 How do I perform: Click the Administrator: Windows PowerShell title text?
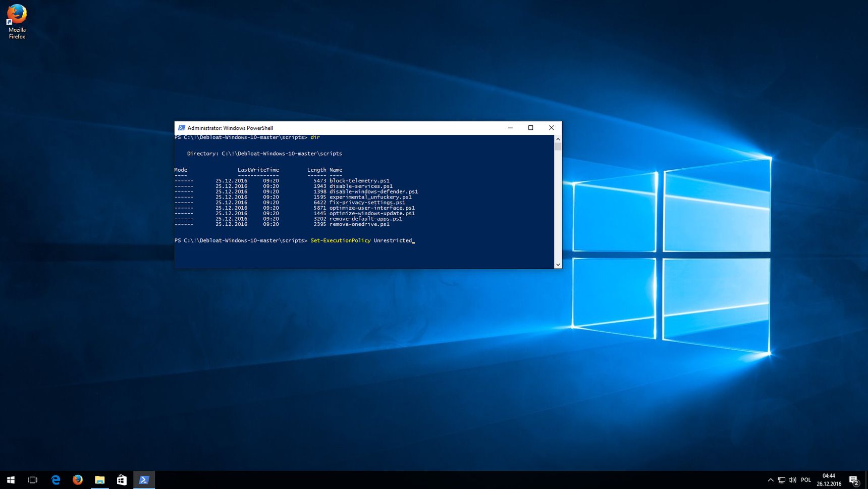[230, 128]
